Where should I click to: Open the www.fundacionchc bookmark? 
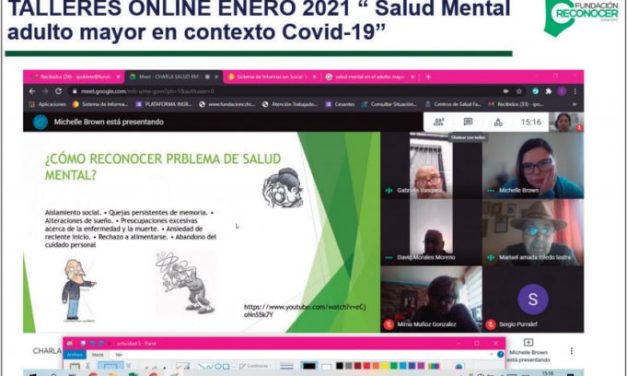[x=227, y=104]
